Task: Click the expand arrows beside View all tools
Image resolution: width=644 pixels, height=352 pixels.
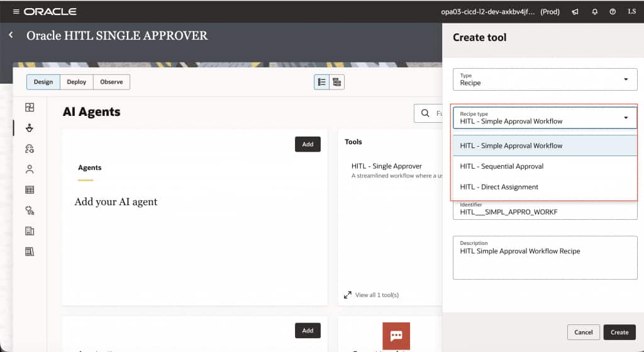Action: point(347,295)
